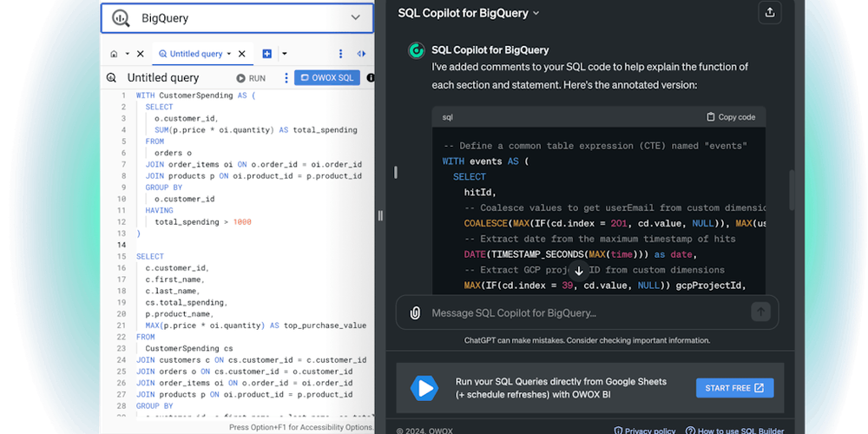The width and height of the screenshot is (868, 434).
Task: Share the chat using upload icon
Action: coord(769,13)
